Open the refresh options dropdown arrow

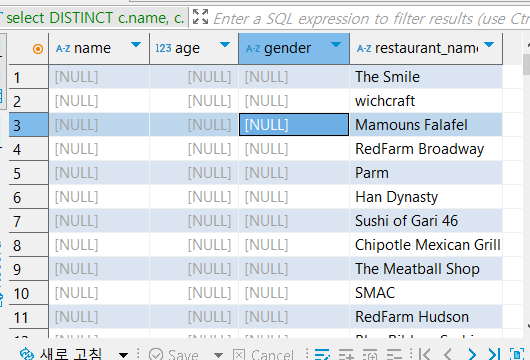pyautogui.click(x=124, y=355)
